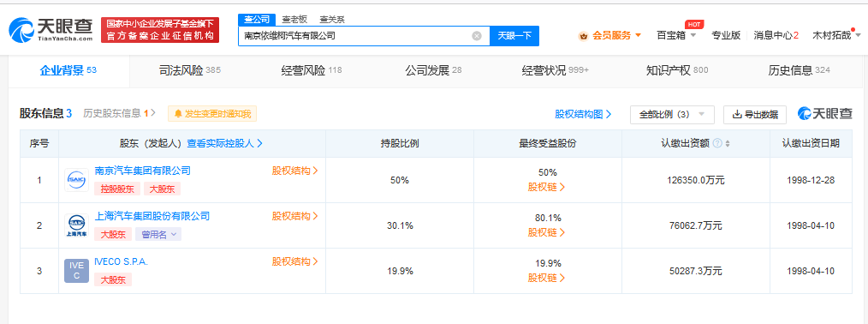Select the 查公司 search tab
This screenshot has width=868, height=324.
256,20
